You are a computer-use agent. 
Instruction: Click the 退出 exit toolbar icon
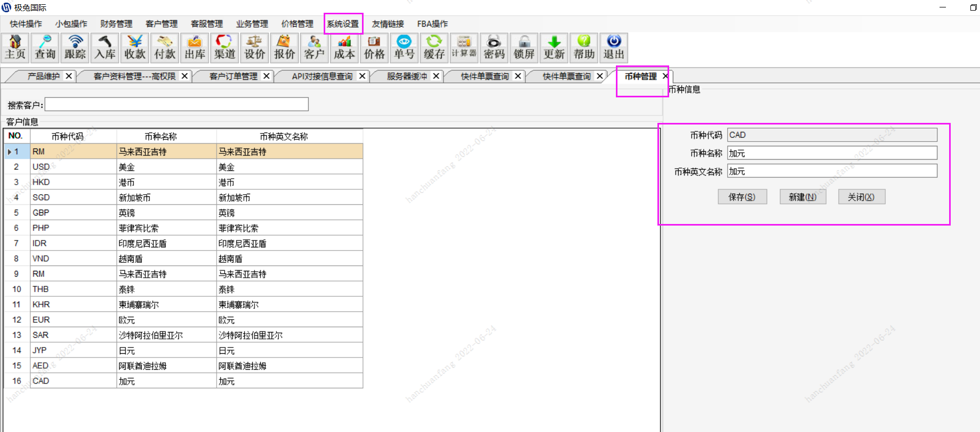pyautogui.click(x=613, y=48)
